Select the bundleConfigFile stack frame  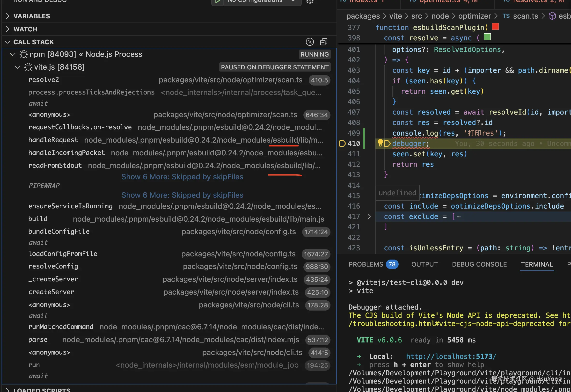pos(59,231)
